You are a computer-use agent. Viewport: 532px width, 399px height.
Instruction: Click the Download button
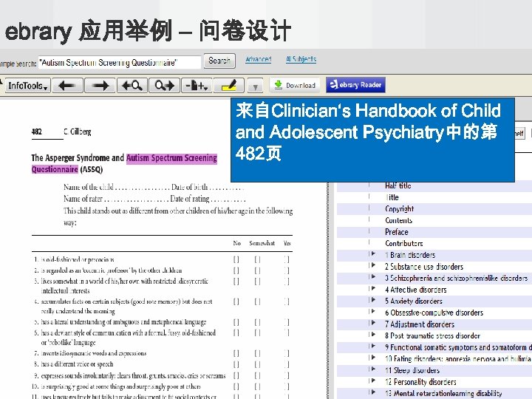295,85
